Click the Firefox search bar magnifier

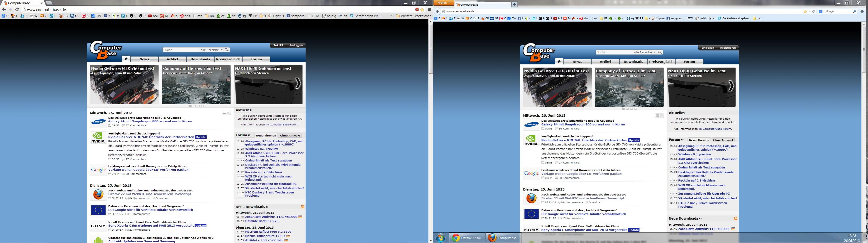coord(854,11)
